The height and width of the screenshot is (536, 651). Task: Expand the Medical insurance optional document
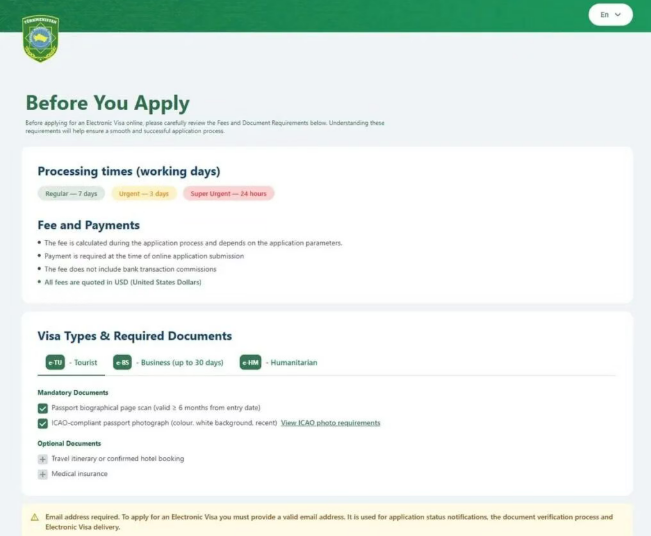(x=79, y=474)
